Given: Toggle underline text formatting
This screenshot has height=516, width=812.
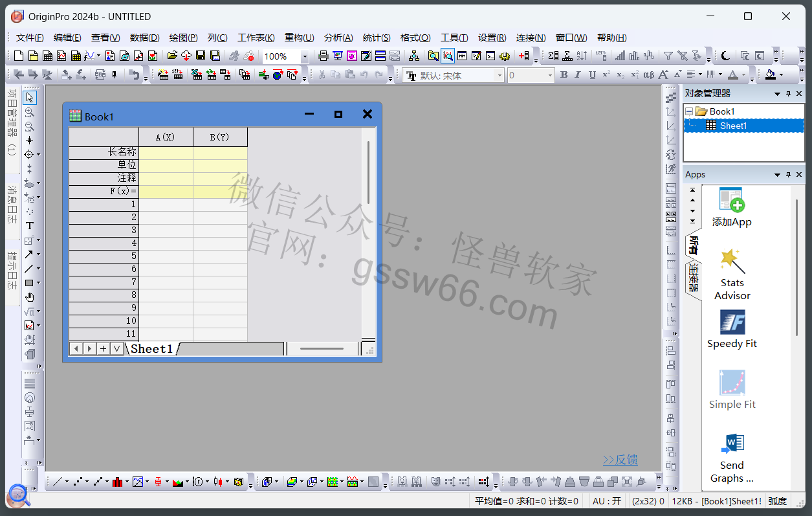Looking at the screenshot, I should (592, 75).
